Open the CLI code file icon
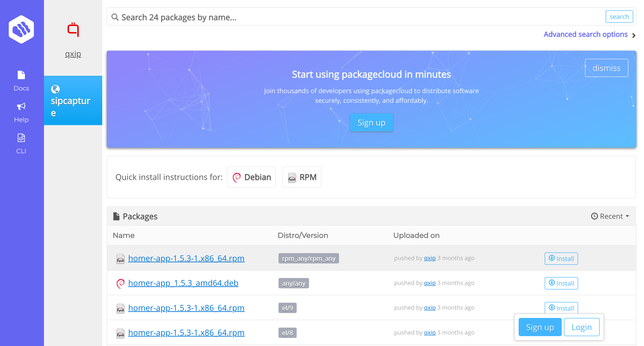This screenshot has height=346, width=644. click(21, 138)
